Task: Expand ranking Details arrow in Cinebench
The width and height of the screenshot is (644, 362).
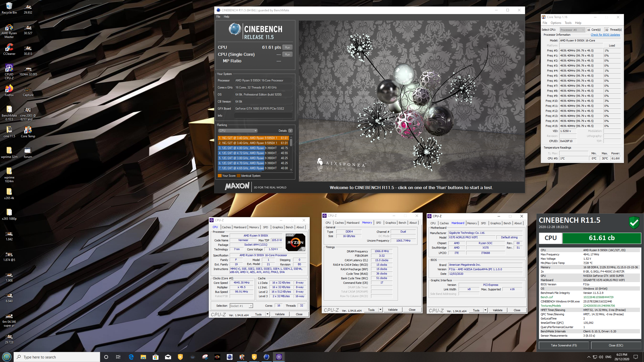Action: 291,131
